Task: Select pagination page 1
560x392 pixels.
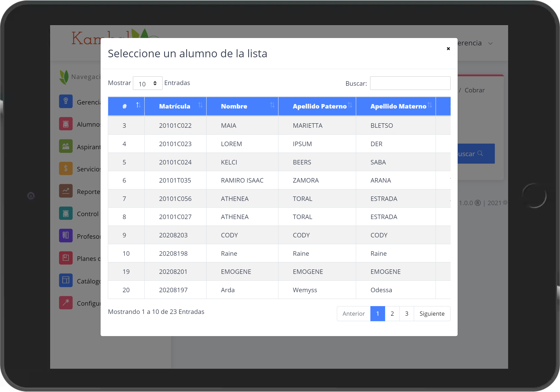Action: [x=378, y=314]
